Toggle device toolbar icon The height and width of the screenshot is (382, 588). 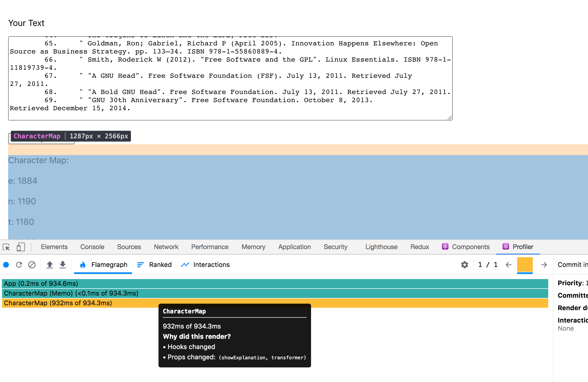[x=21, y=247]
